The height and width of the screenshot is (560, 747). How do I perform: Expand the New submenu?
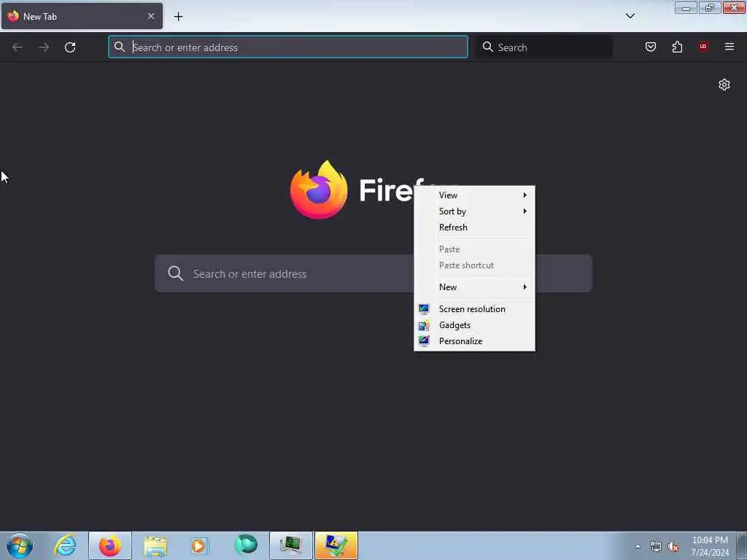coord(474,287)
